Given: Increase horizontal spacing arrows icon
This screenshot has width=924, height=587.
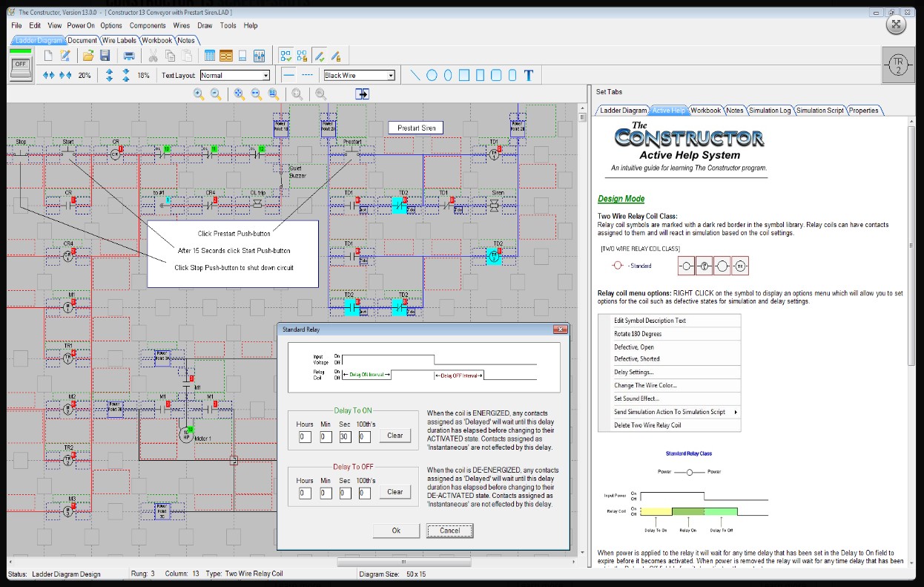Looking at the screenshot, I should [49, 75].
